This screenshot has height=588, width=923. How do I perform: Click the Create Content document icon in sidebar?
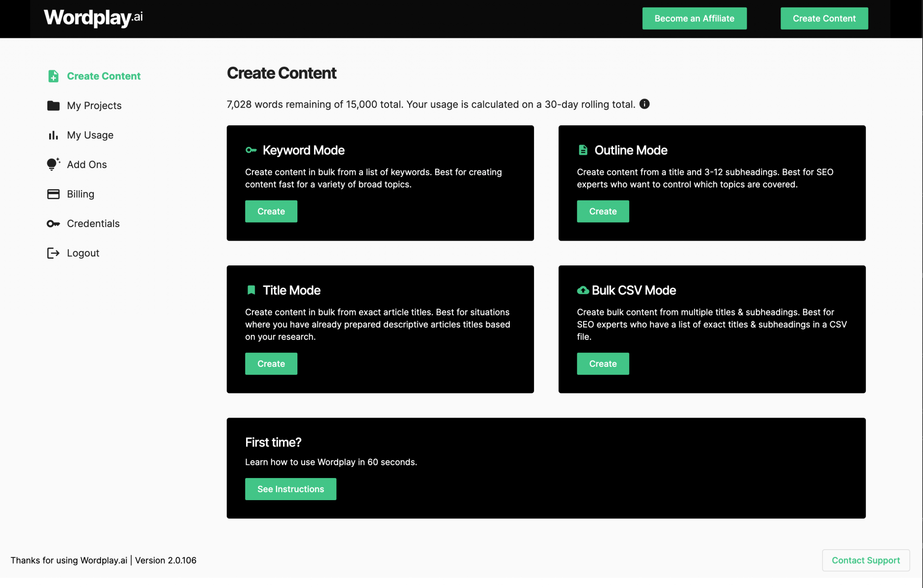click(53, 76)
